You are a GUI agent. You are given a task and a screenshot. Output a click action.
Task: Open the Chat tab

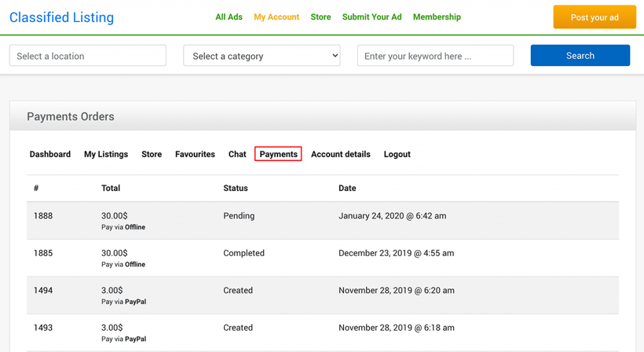point(237,154)
